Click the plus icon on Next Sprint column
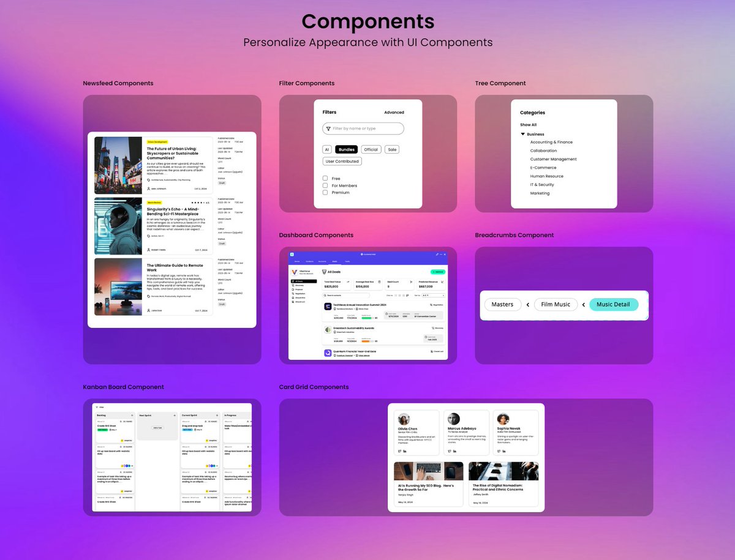The height and width of the screenshot is (560, 735). click(x=175, y=416)
